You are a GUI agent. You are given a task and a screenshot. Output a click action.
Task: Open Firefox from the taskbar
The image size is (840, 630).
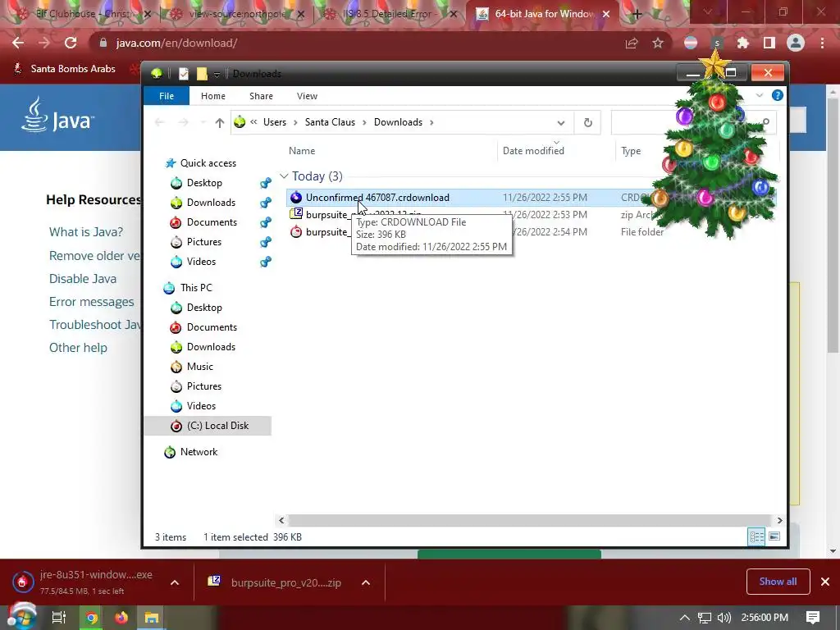pyautogui.click(x=121, y=618)
